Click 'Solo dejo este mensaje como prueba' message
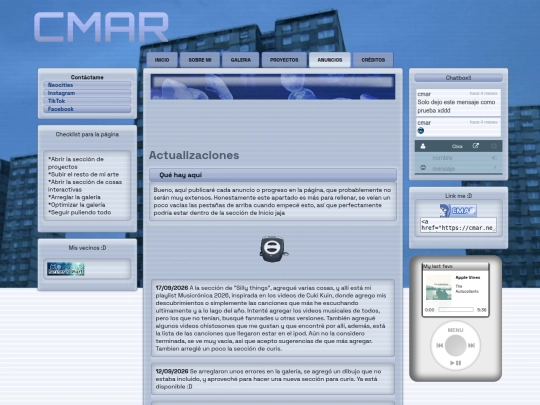Screen dimensions: 540x405 pyautogui.click(x=456, y=106)
